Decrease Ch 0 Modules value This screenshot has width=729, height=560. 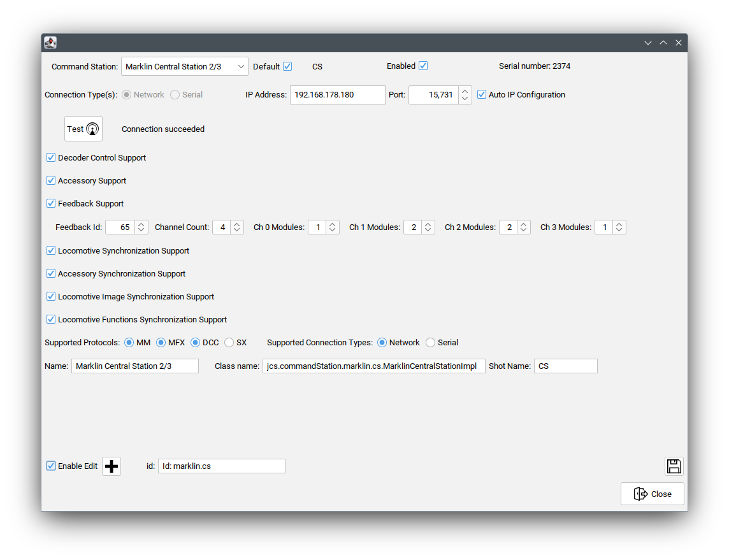(x=333, y=231)
